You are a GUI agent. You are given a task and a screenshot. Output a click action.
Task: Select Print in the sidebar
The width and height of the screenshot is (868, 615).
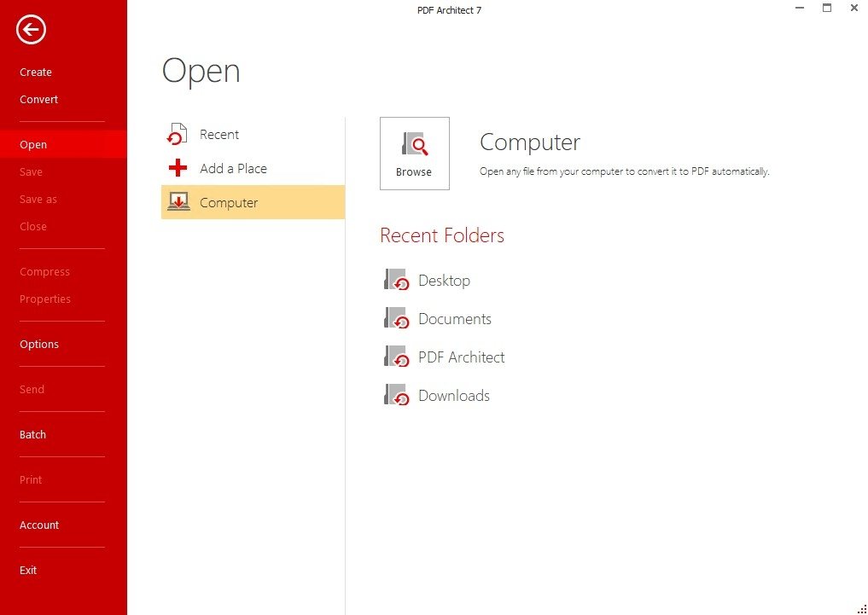31,480
